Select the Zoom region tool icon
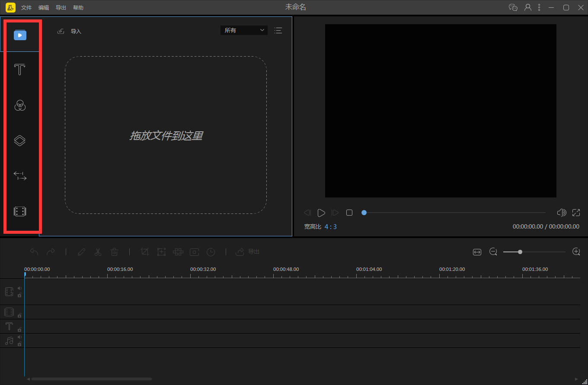Image resolution: width=588 pixels, height=385 pixels. pos(161,252)
